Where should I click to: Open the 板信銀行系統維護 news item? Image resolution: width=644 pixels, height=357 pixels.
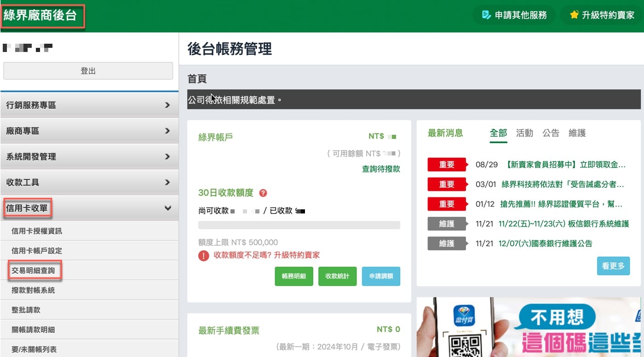point(563,224)
